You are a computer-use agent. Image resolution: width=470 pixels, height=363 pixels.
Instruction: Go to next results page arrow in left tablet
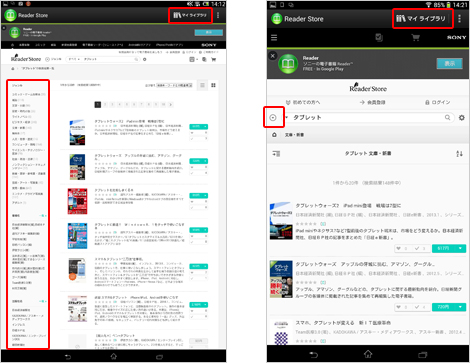(x=171, y=105)
